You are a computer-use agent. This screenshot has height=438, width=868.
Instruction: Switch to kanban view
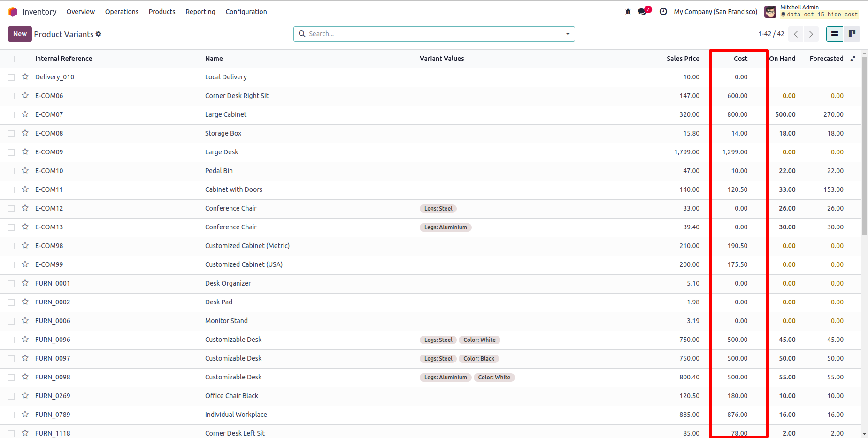point(852,34)
